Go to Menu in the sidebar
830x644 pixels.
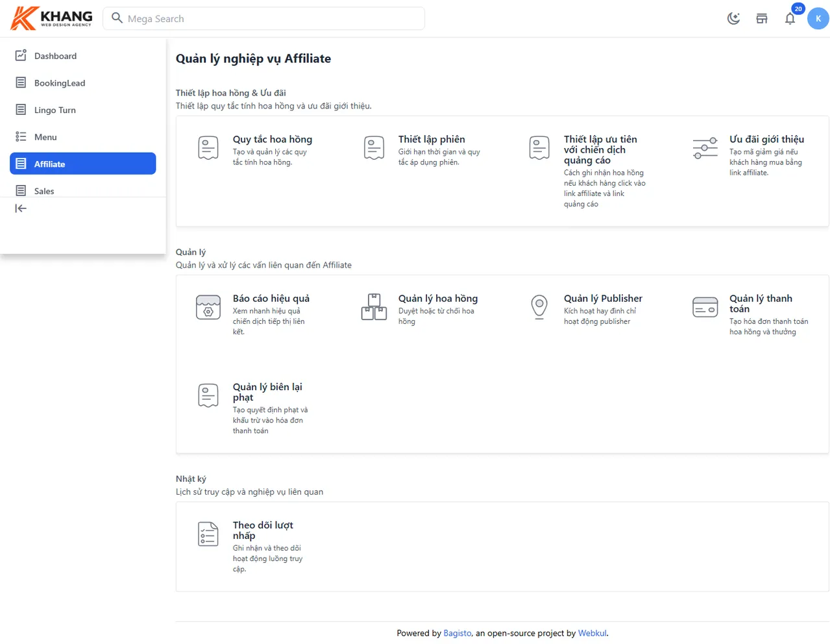[x=83, y=137]
